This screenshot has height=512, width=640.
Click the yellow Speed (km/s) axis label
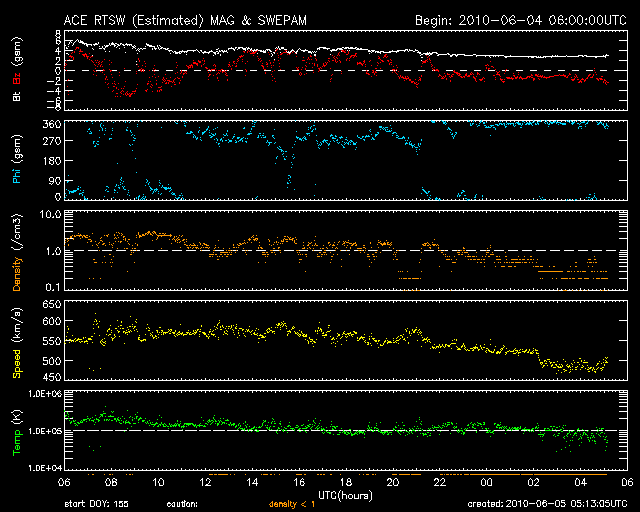pos(17,343)
